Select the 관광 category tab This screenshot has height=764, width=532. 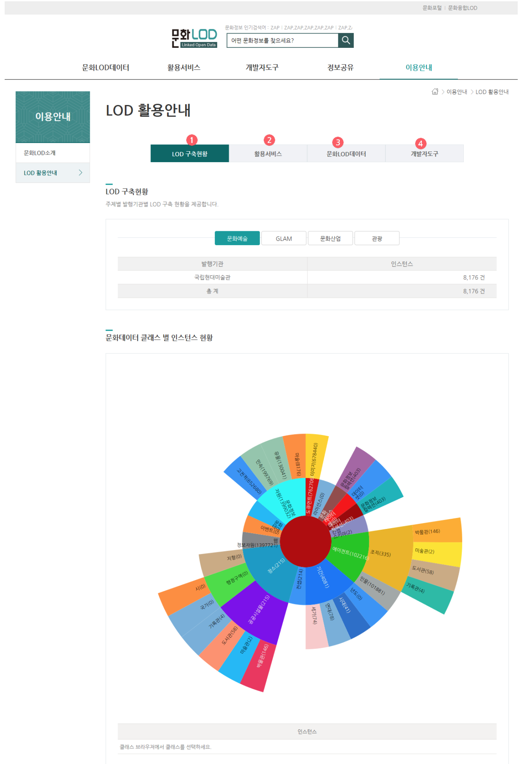tap(377, 238)
